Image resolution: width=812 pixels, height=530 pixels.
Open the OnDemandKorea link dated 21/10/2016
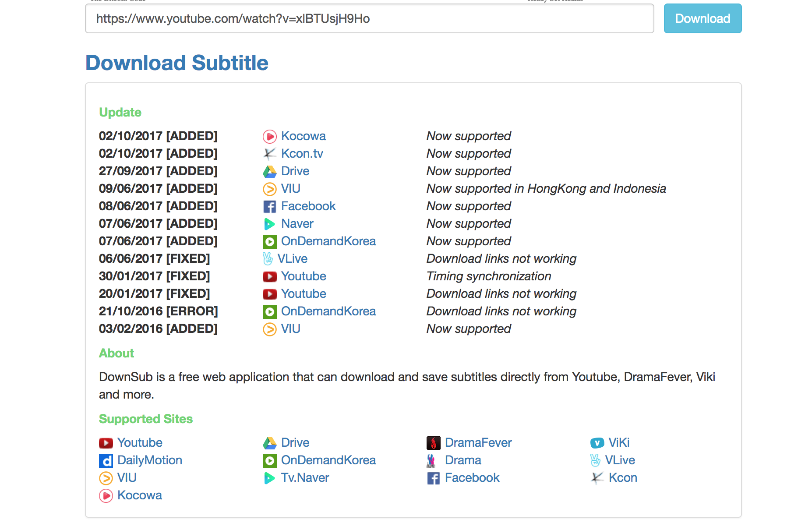[x=328, y=311]
